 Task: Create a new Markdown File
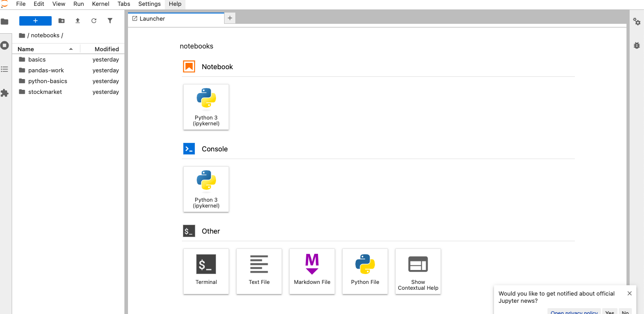click(x=312, y=271)
